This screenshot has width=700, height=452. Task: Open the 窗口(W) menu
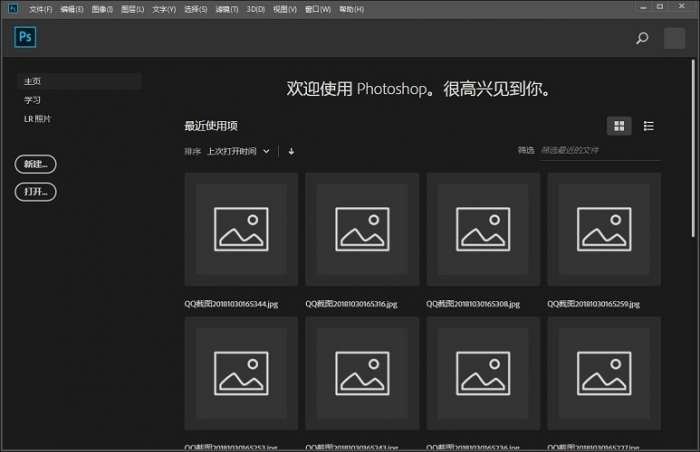coord(318,9)
